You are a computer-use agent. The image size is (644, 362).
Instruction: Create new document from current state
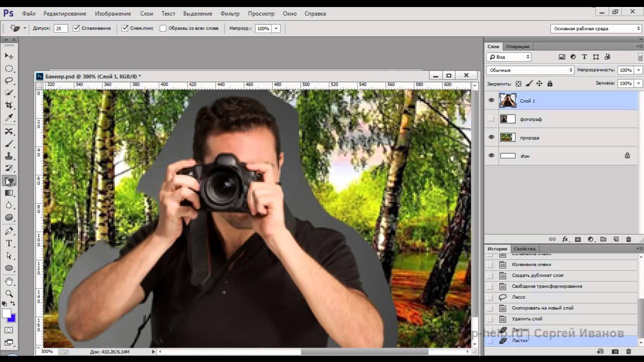[x=600, y=351]
